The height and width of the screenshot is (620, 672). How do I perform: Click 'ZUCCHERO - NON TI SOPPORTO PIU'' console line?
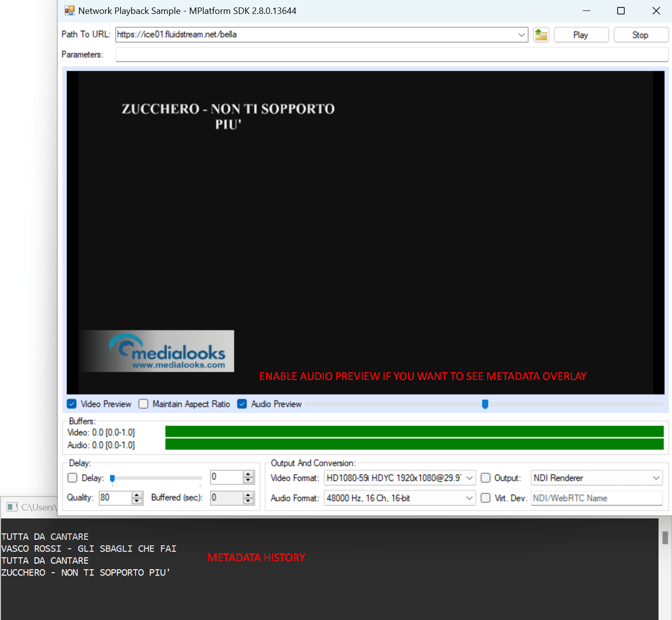pyautogui.click(x=86, y=573)
